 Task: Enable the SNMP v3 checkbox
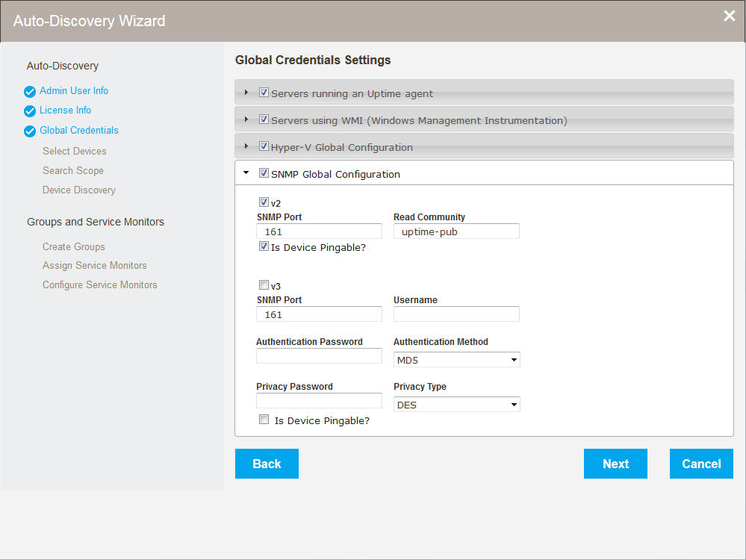[x=264, y=284]
